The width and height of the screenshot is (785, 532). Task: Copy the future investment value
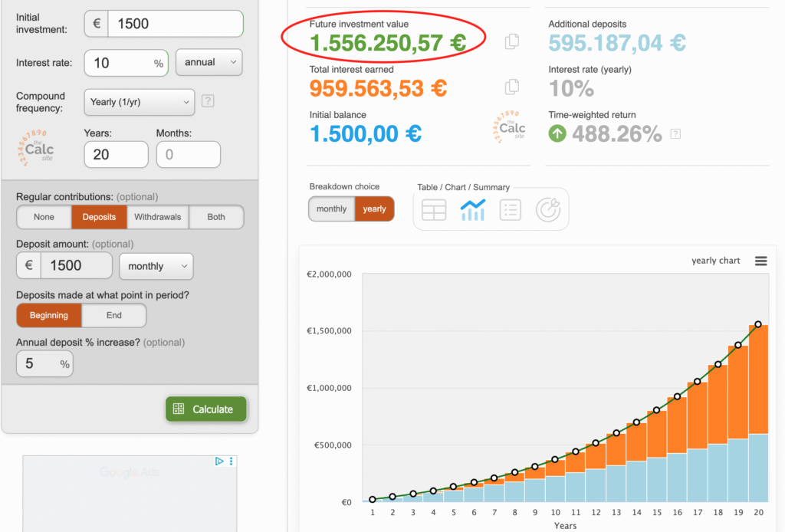(512, 42)
